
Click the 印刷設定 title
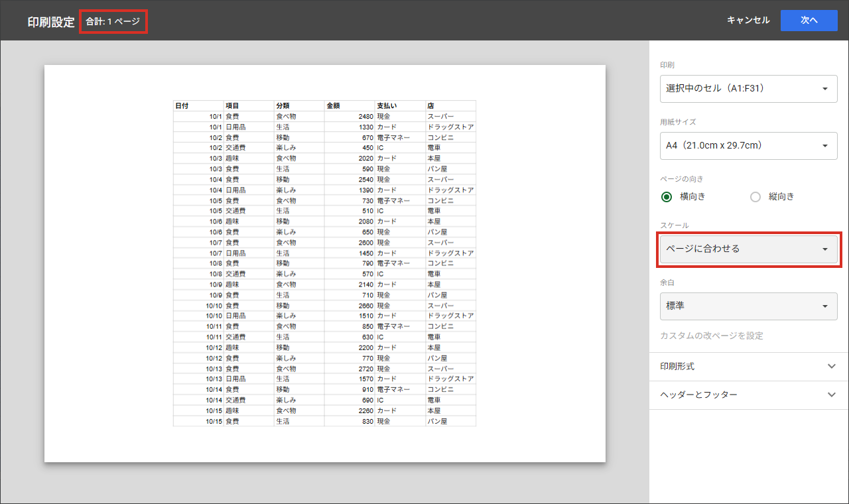coord(51,21)
